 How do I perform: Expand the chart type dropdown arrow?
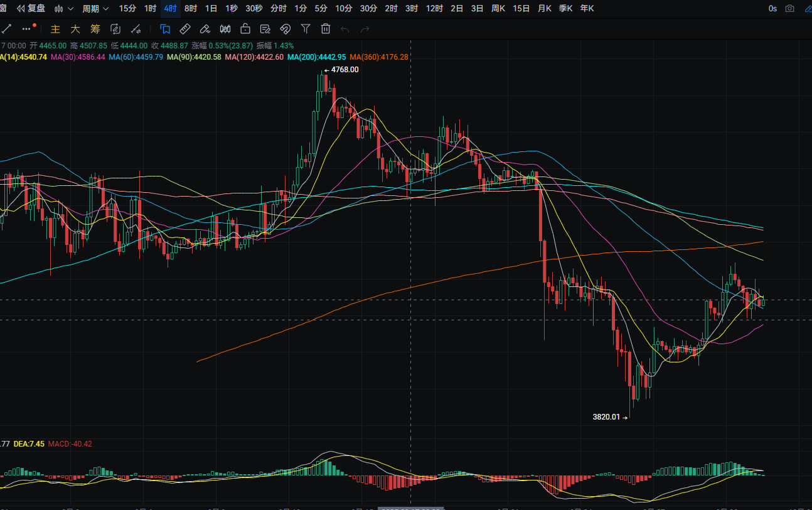coord(70,9)
